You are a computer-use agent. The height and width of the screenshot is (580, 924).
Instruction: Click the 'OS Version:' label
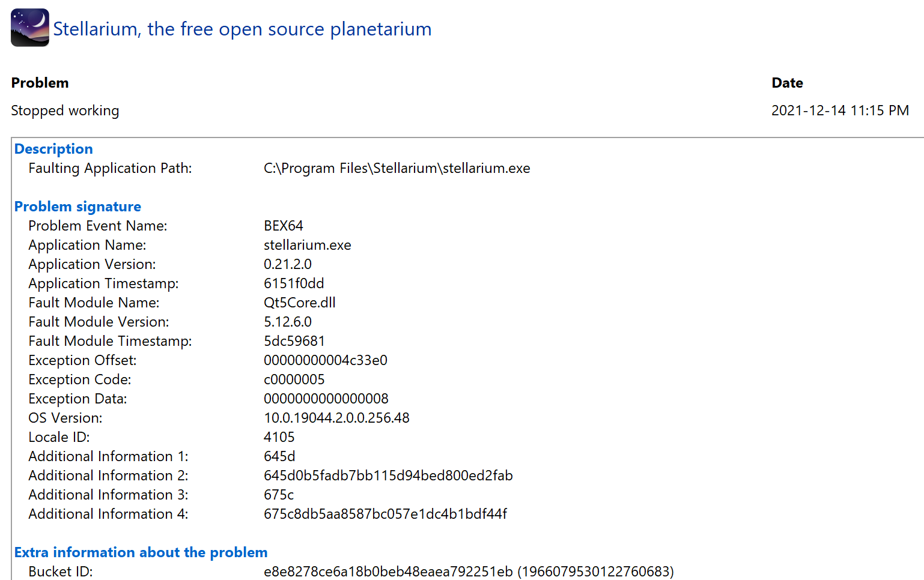pos(65,418)
